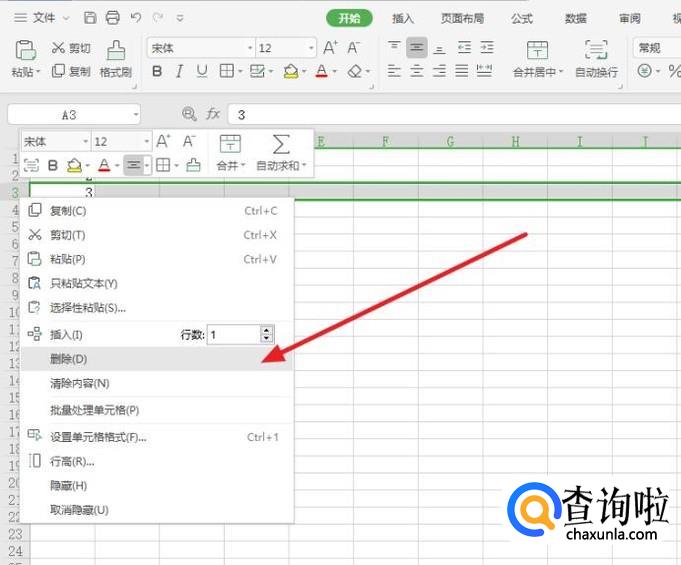
Task: Open the 审阅 ribbon tab
Action: click(x=630, y=18)
